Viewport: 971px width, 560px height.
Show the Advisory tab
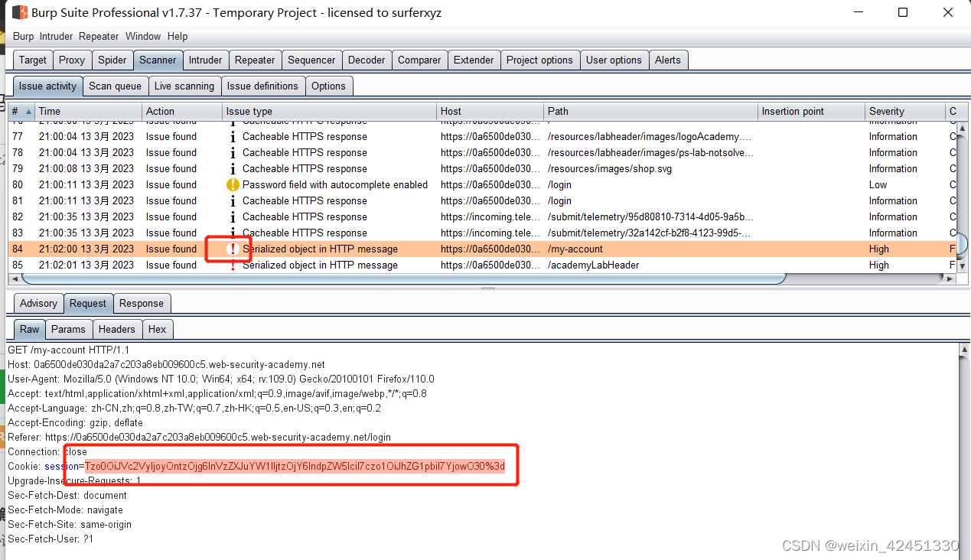coord(38,303)
